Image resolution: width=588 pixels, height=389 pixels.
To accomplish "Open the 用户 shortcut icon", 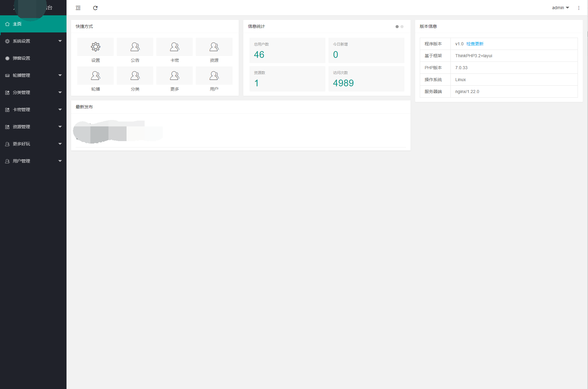I will click(x=214, y=76).
